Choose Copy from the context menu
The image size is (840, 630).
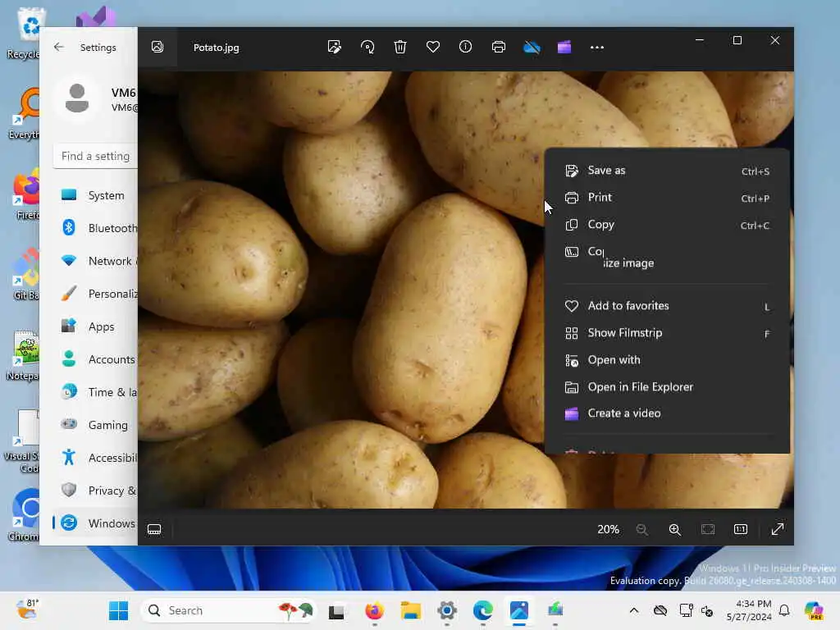(x=667, y=225)
